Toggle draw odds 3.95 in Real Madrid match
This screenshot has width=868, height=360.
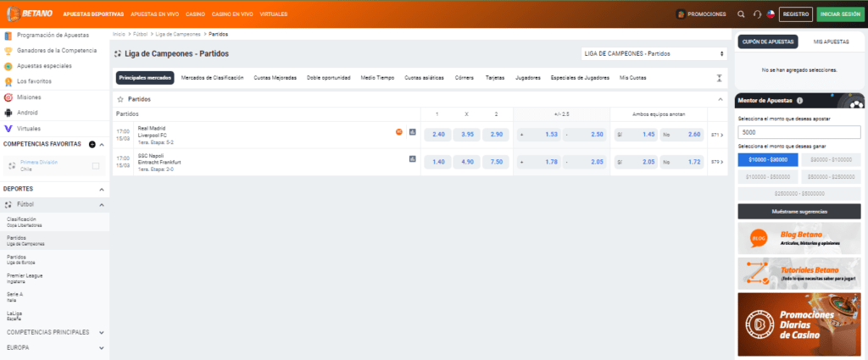pos(467,135)
